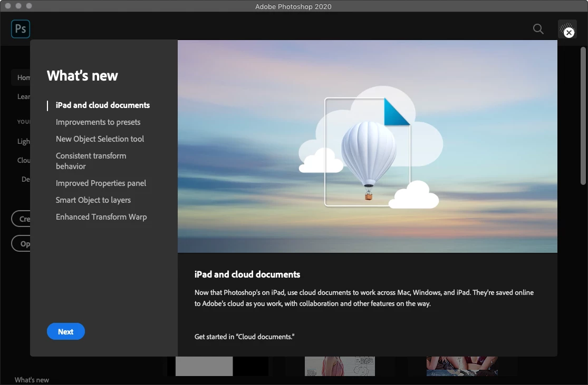This screenshot has height=385, width=588.
Task: Click the partially hidden Create button
Action: [21, 219]
